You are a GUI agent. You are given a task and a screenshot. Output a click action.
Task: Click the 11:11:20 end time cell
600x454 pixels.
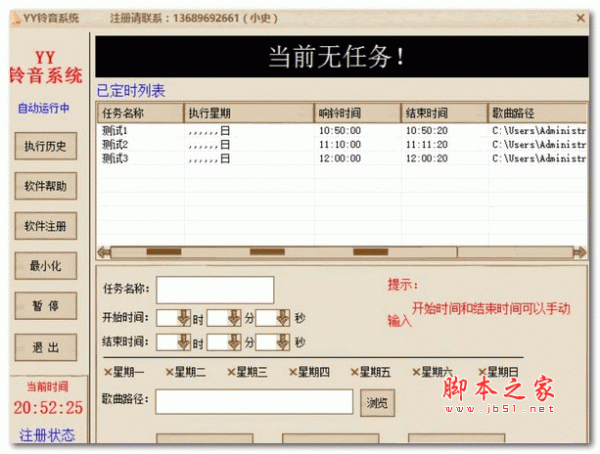pyautogui.click(x=427, y=145)
